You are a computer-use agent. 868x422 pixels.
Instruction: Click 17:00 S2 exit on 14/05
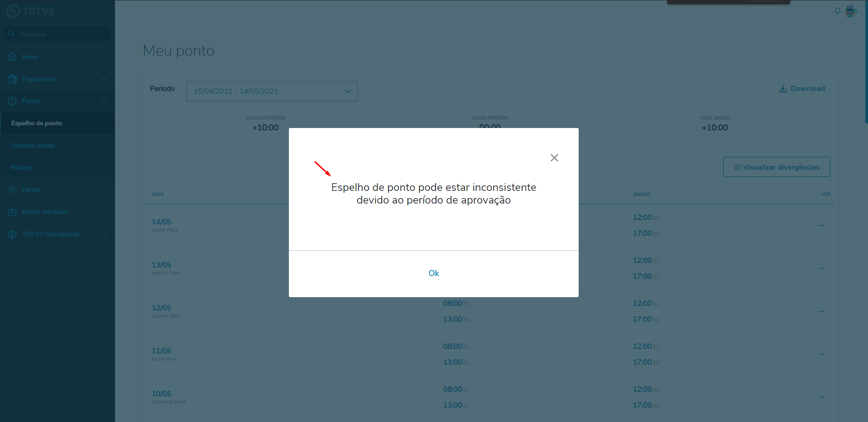pos(646,233)
